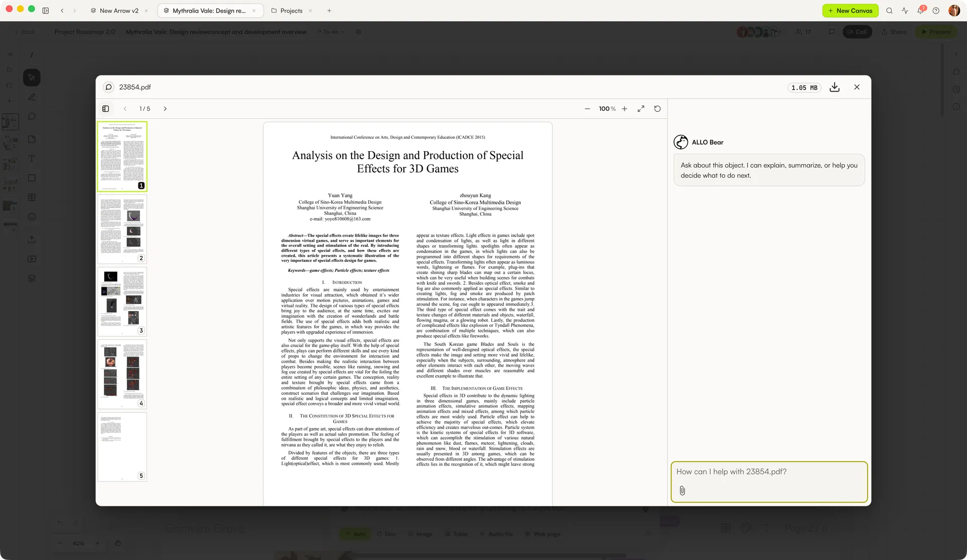Click the ALLO Bear avatar icon
967x560 pixels.
click(681, 142)
